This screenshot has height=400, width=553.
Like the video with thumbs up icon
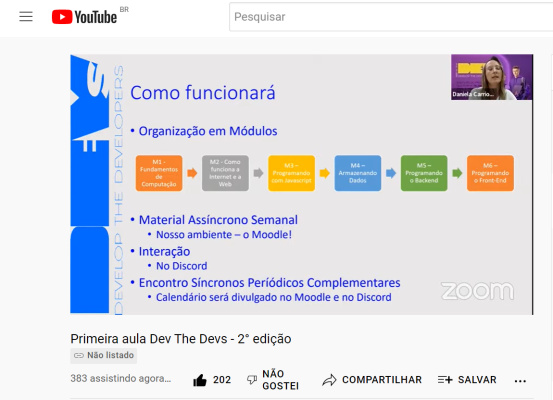[200, 380]
